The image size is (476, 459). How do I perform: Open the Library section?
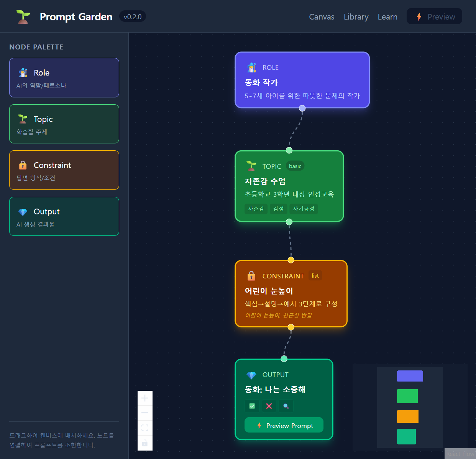(356, 16)
